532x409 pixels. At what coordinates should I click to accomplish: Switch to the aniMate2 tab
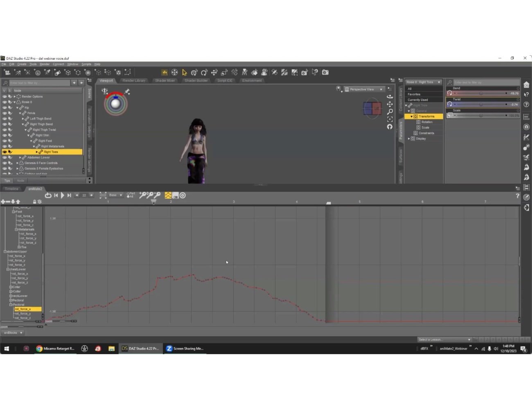[35, 189]
